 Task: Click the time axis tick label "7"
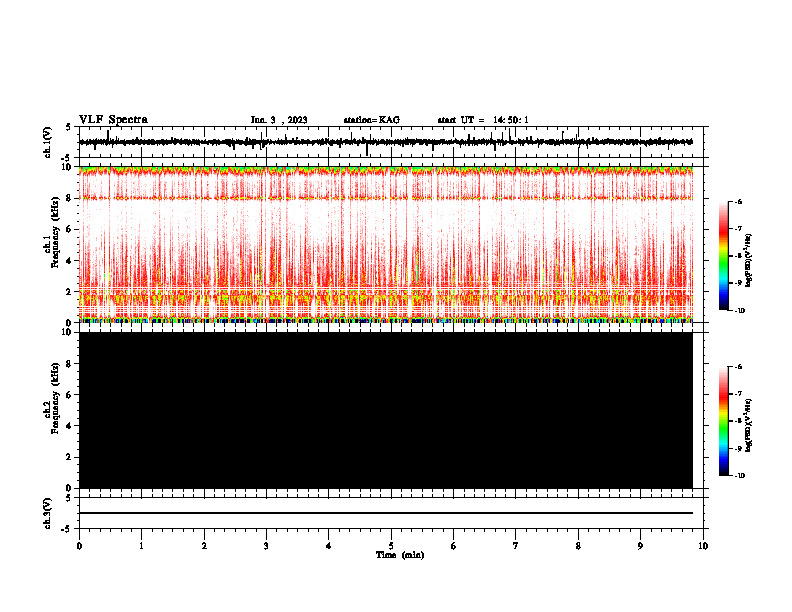coord(516,546)
